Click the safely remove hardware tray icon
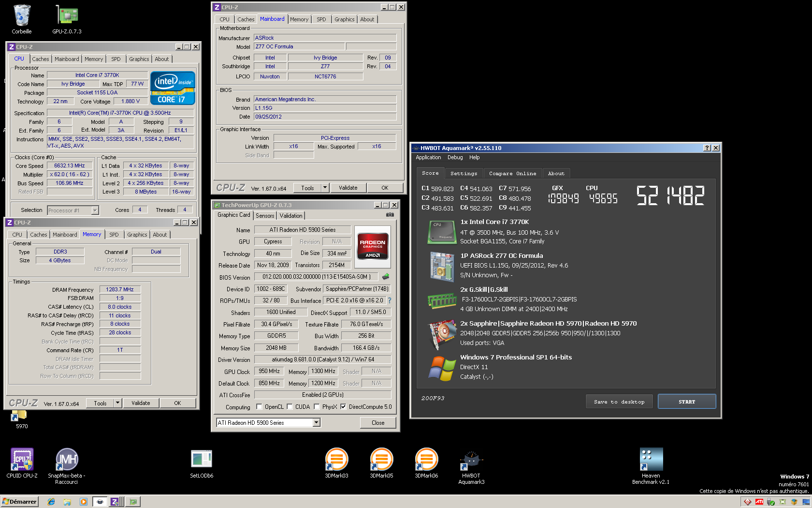Image resolution: width=812 pixels, height=508 pixels. 771,502
